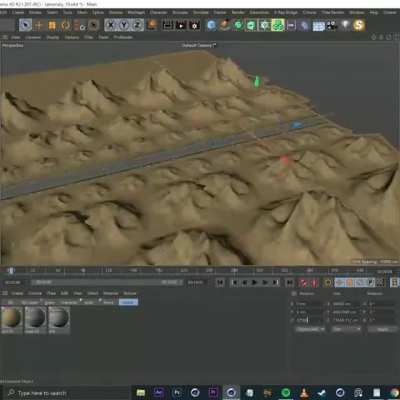Select the highlighted blue material layer tab
The image size is (400, 400).
[x=128, y=302]
